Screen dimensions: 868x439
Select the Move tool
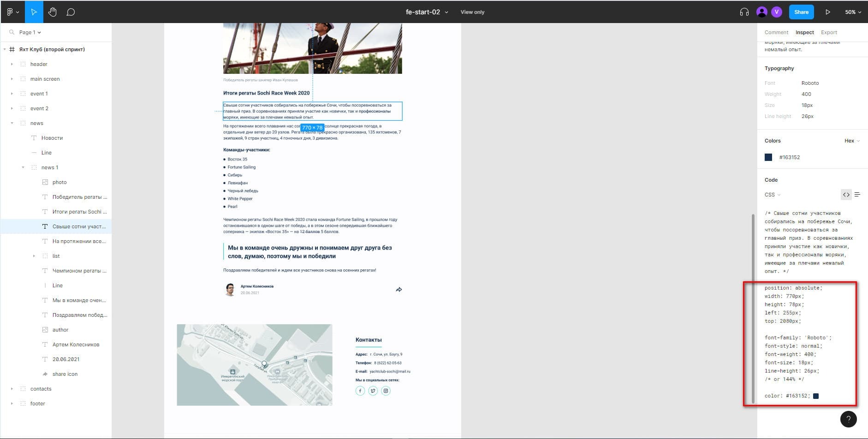pyautogui.click(x=34, y=12)
